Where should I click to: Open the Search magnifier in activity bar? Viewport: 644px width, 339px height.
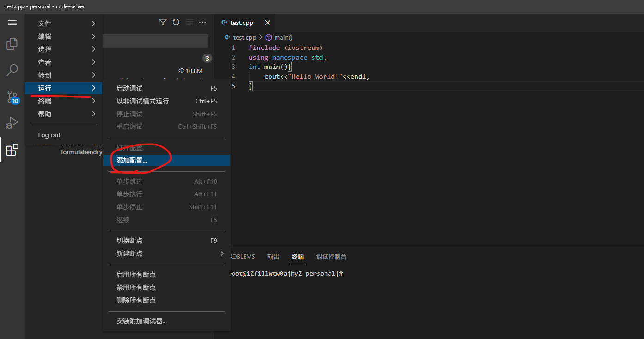coord(12,70)
